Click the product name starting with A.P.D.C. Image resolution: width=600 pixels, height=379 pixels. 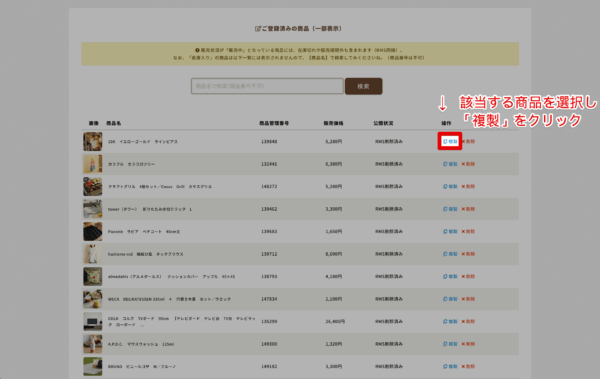click(x=140, y=344)
